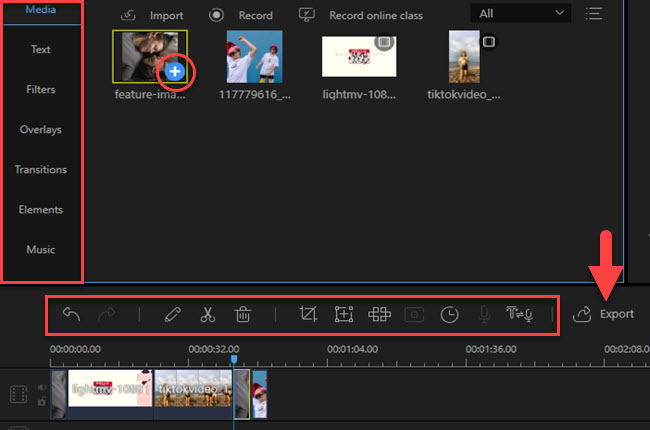650x430 pixels.
Task: Click the Edit pencil icon
Action: (x=172, y=314)
